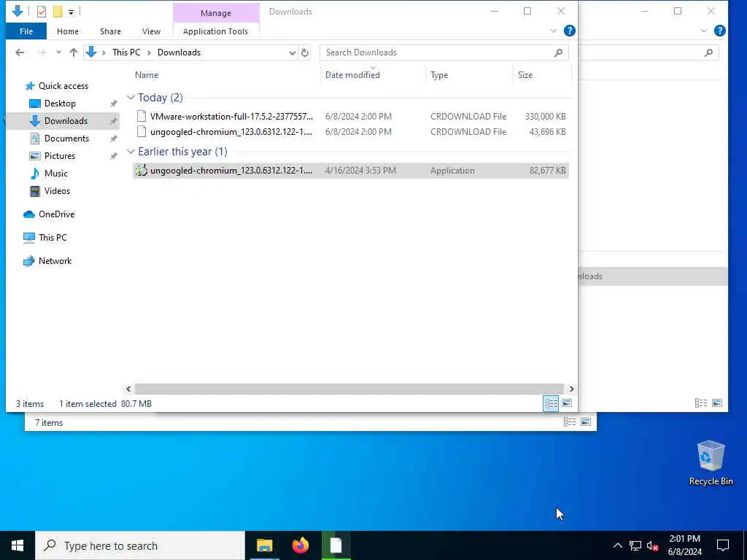
Task: Select the Application Tools tab
Action: 215,31
